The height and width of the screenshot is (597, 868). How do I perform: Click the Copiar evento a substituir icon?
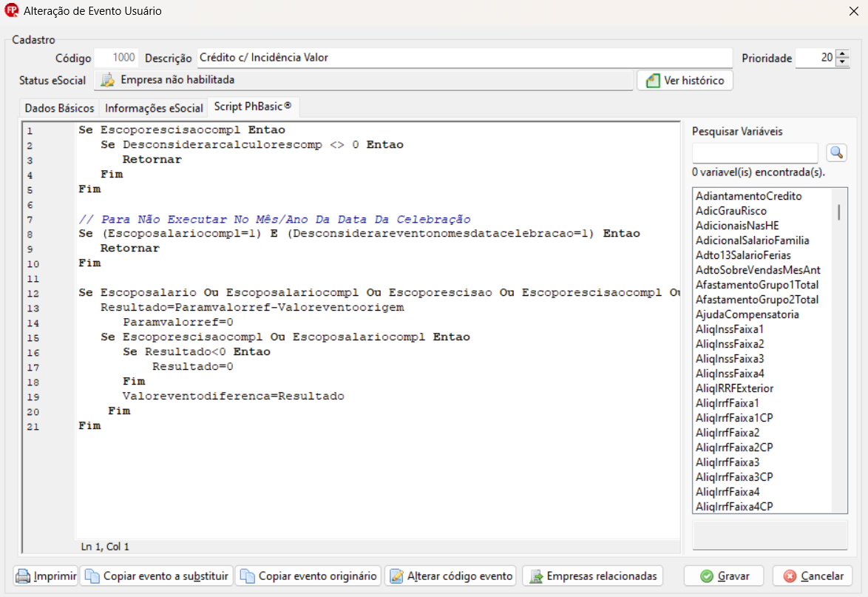(x=92, y=576)
